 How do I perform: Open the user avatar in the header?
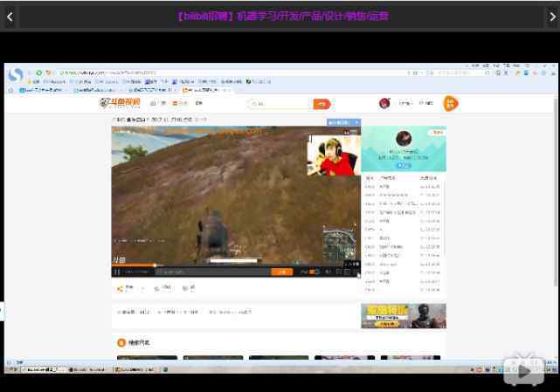[x=384, y=103]
